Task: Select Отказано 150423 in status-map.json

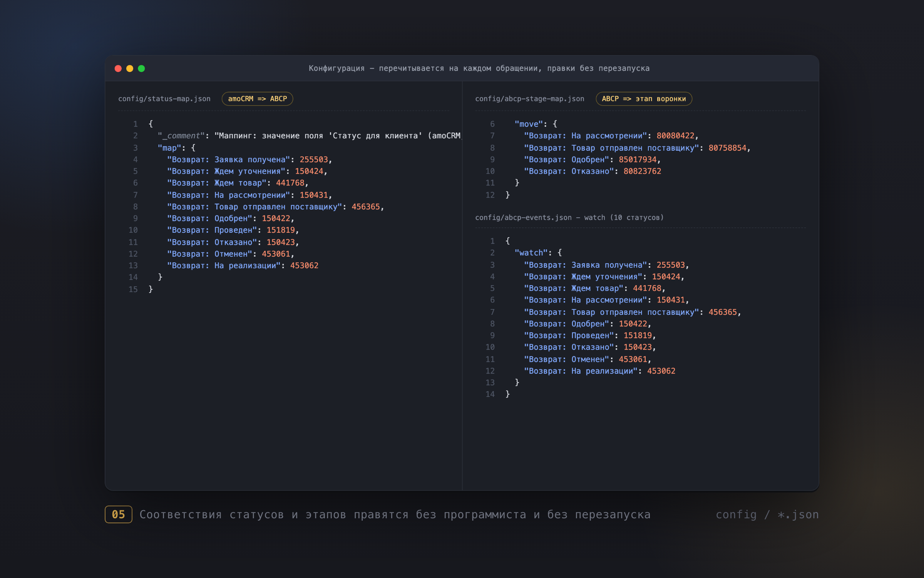Action: [233, 242]
